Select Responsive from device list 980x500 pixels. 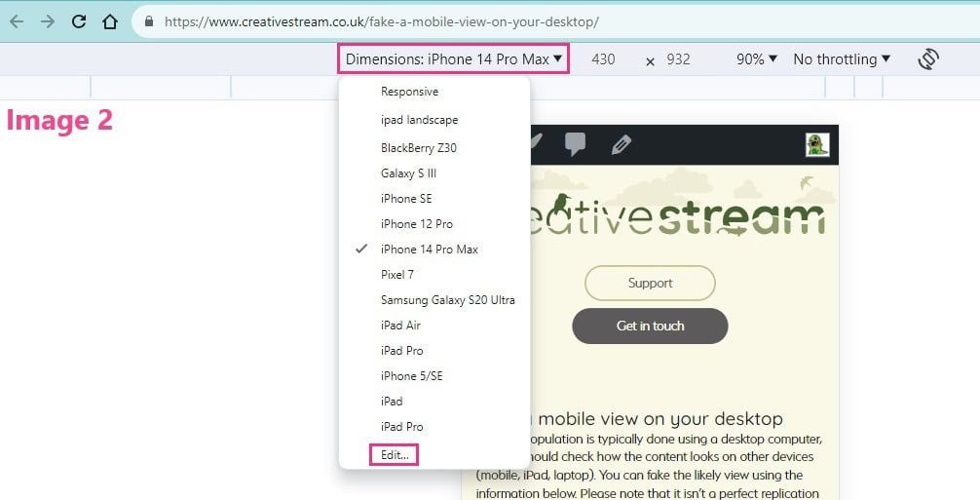(409, 92)
